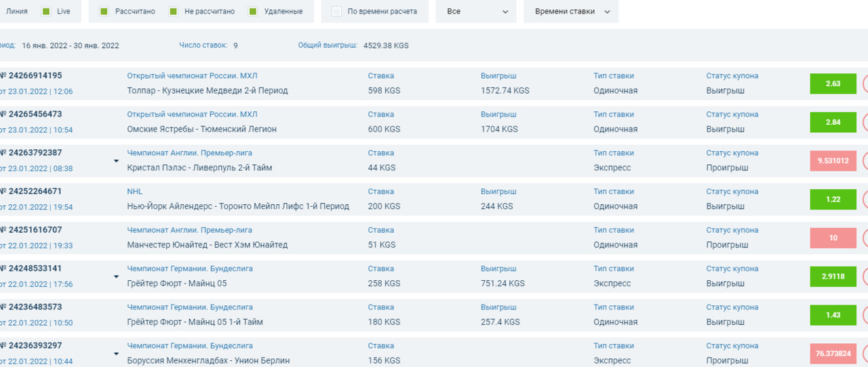
Task: Expand express coupon 24248533141 arrow
Action: pyautogui.click(x=116, y=277)
